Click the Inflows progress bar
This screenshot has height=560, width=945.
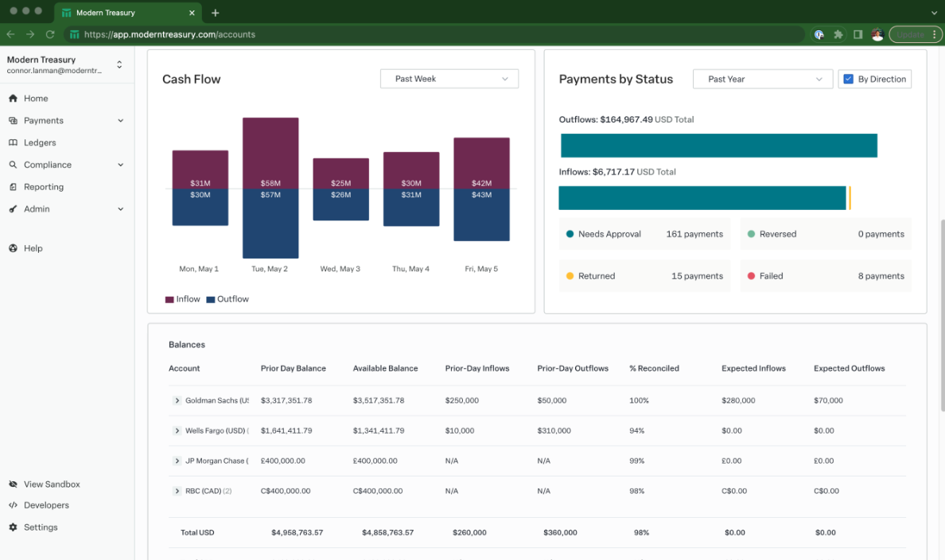point(702,197)
